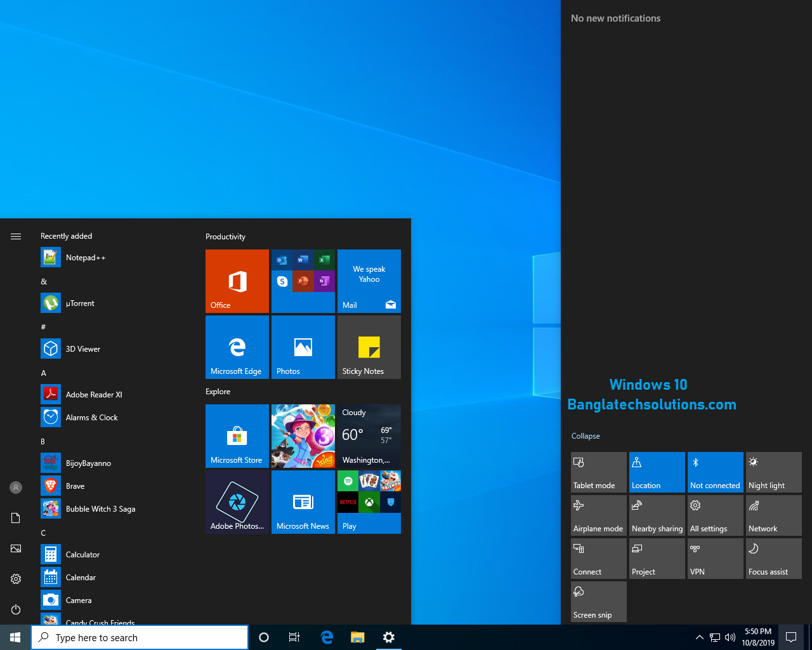Screen dimensions: 812x650
Task: Open Cortana from the taskbar
Action: click(264, 637)
